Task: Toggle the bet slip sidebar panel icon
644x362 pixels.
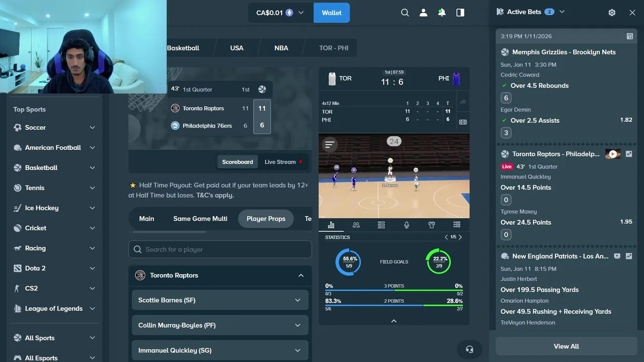Action: [x=460, y=13]
